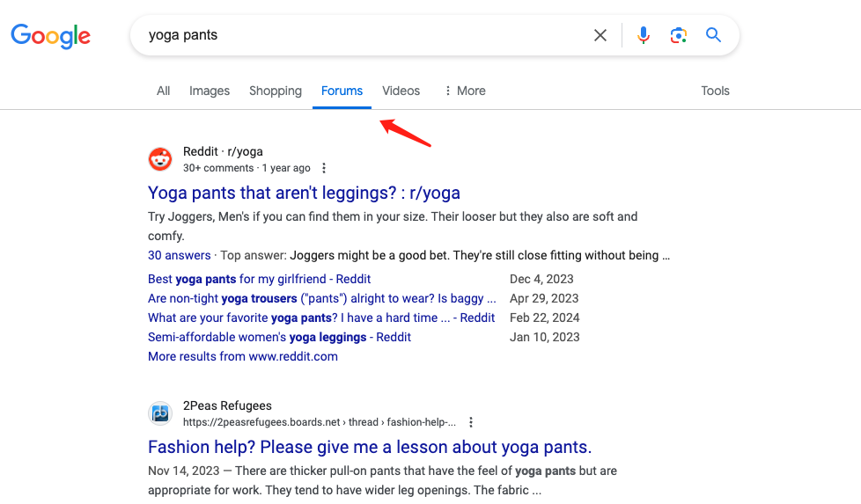Open "Fashion help?" yoga pants thread
The image size is (861, 504).
tap(370, 447)
